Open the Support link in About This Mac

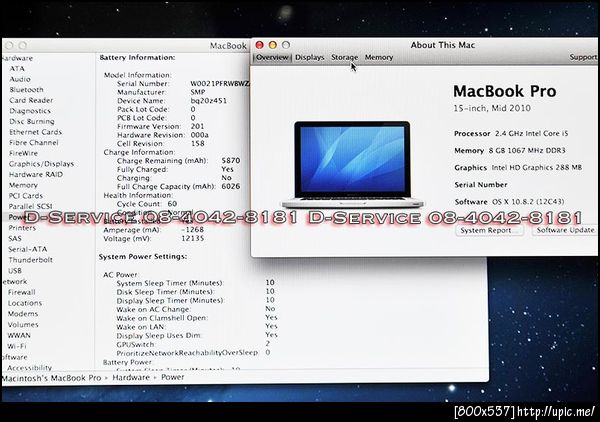[x=583, y=57]
